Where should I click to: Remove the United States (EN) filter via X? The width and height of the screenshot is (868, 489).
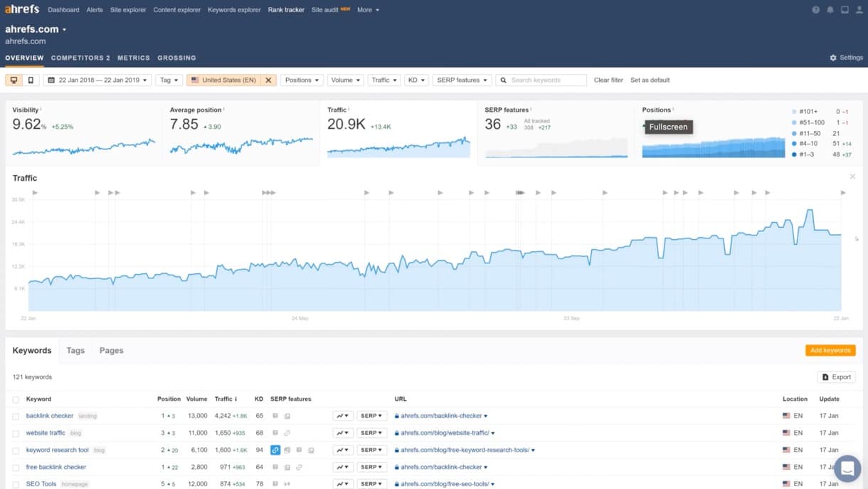(x=268, y=80)
